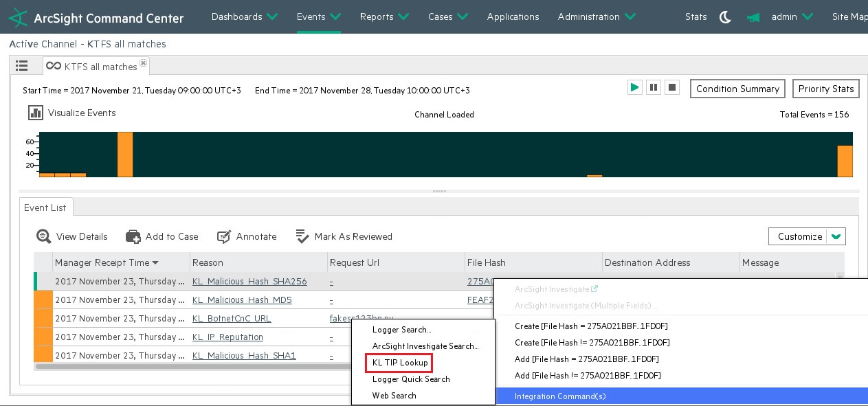868x406 pixels.
Task: Stop the active channel
Action: tap(673, 87)
